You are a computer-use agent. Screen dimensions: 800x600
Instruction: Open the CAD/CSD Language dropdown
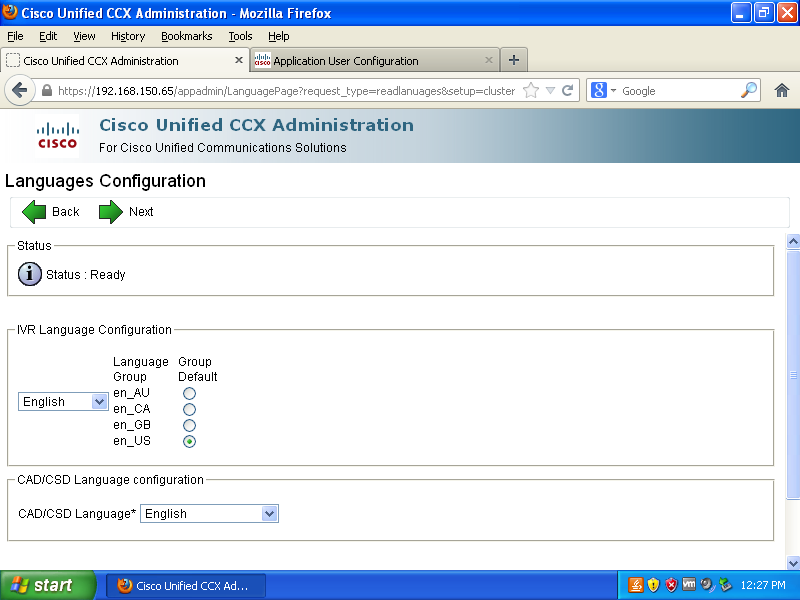coord(209,513)
